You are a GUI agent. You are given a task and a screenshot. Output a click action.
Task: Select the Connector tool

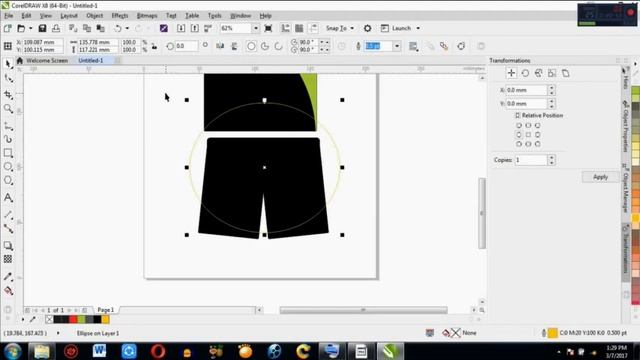[8, 229]
